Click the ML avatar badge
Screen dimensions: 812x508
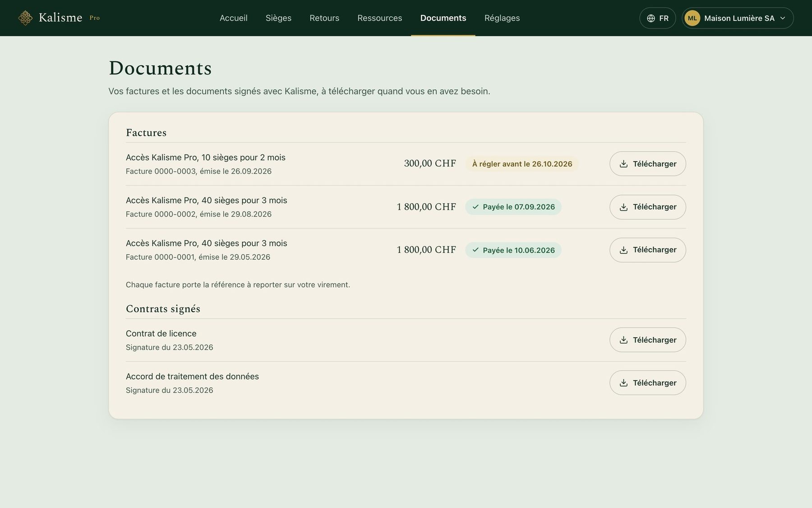(x=692, y=18)
